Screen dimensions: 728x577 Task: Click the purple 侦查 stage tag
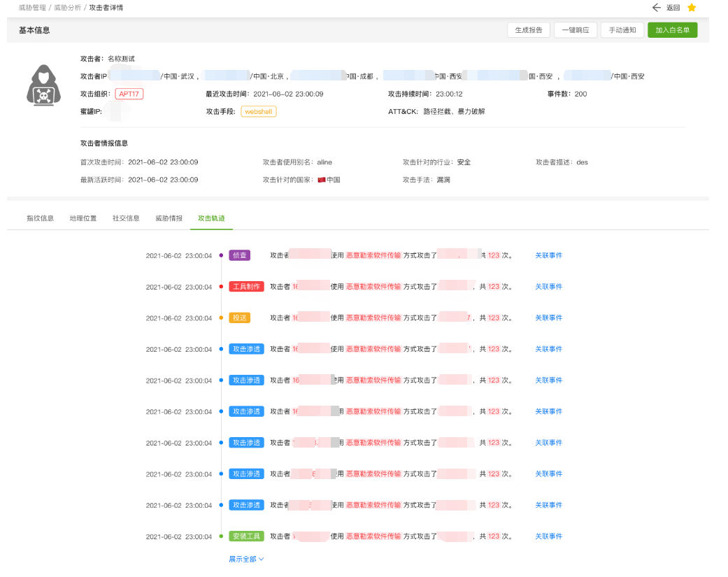coord(239,255)
